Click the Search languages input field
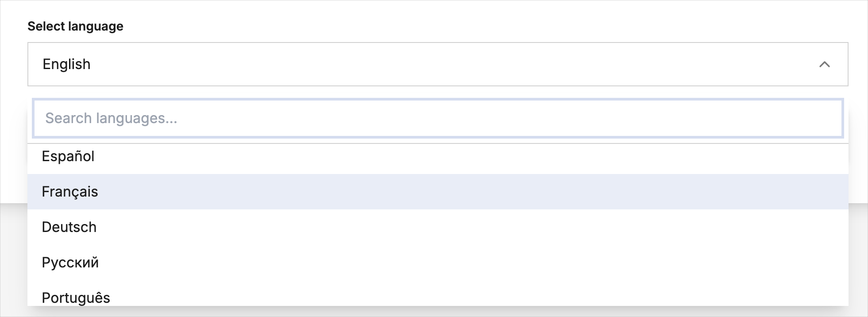868x317 pixels. tap(438, 118)
